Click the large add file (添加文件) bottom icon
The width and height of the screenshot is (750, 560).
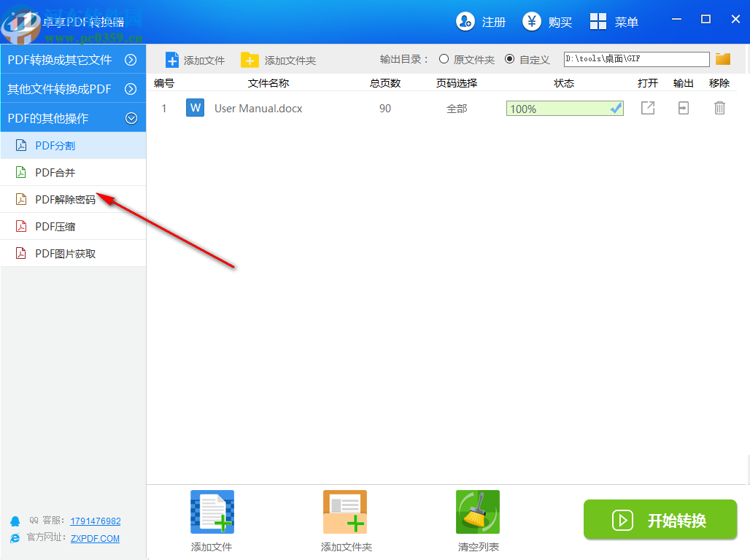click(212, 512)
